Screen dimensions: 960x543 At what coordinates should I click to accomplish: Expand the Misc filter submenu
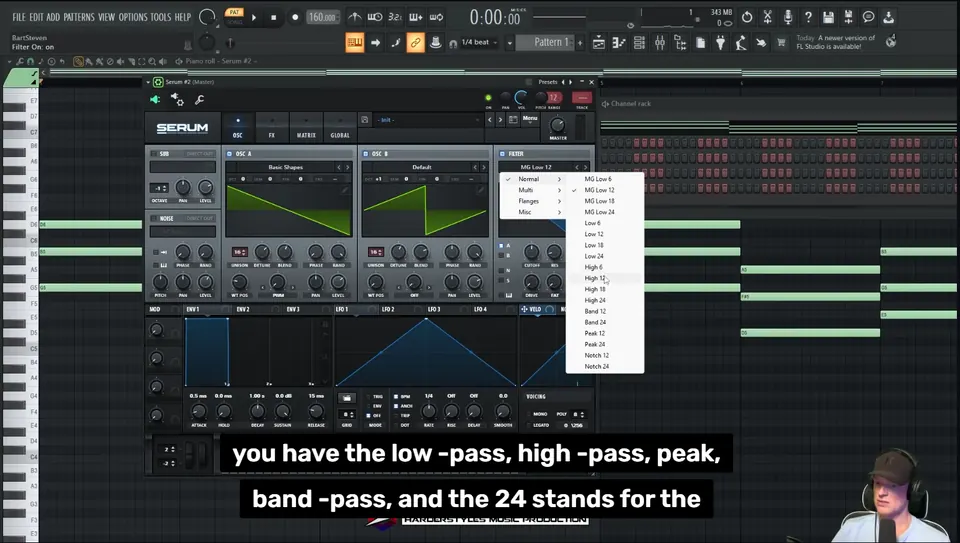pyautogui.click(x=532, y=212)
